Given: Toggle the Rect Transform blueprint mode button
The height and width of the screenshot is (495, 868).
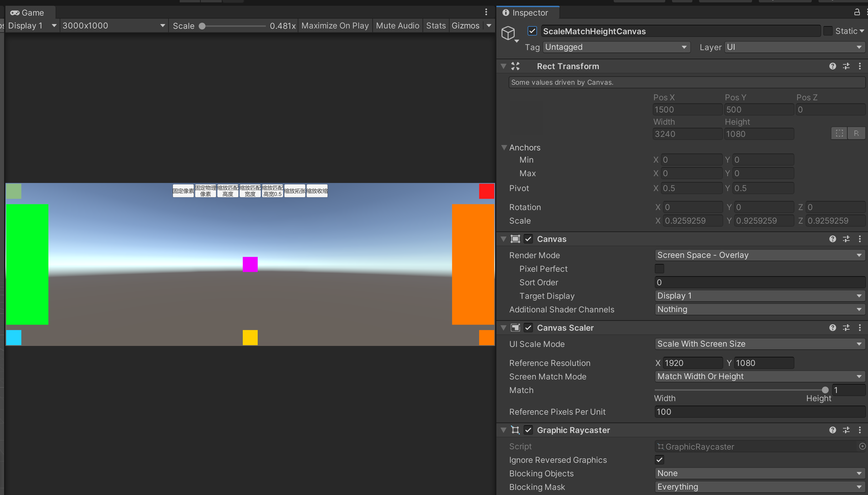Looking at the screenshot, I should pyautogui.click(x=839, y=133).
